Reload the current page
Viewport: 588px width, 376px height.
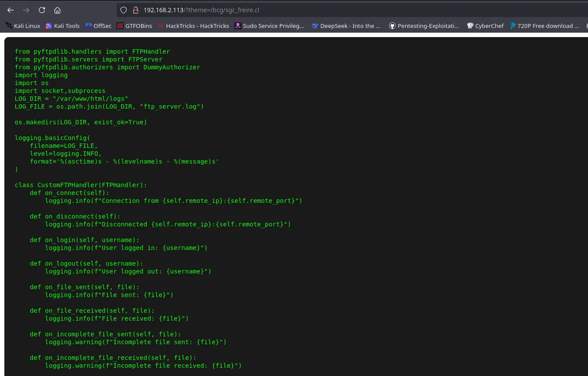[x=42, y=10]
